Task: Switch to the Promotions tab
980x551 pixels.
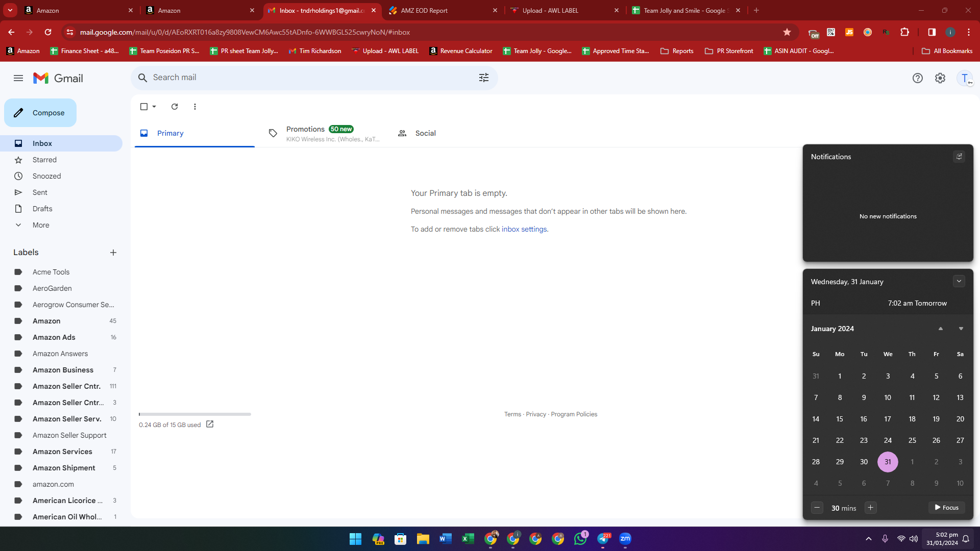Action: 324,133
